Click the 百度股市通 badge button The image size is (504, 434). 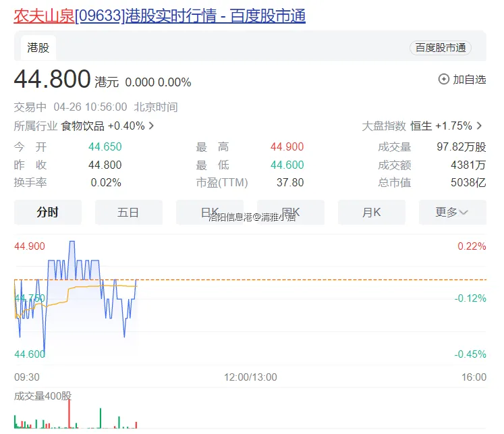(441, 48)
